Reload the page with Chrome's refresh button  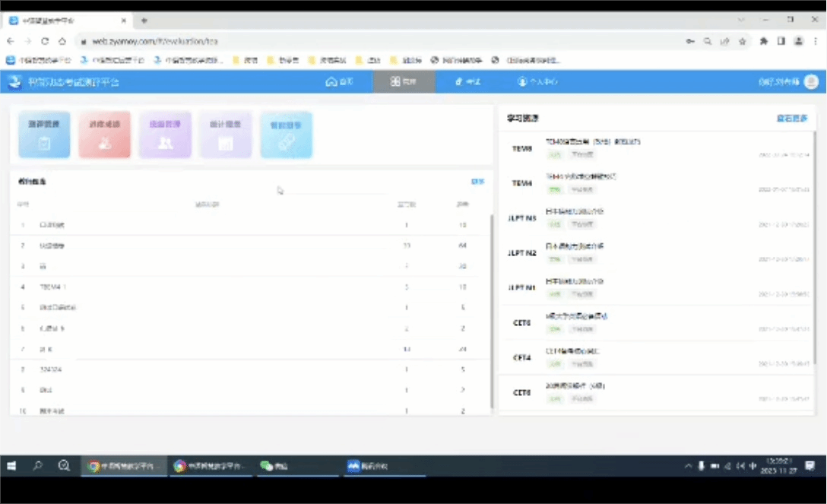point(45,41)
